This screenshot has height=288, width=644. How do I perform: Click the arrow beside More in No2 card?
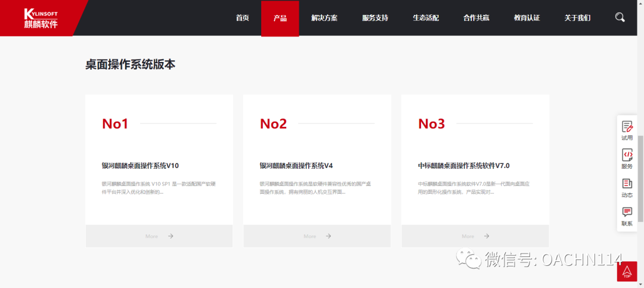click(329, 236)
